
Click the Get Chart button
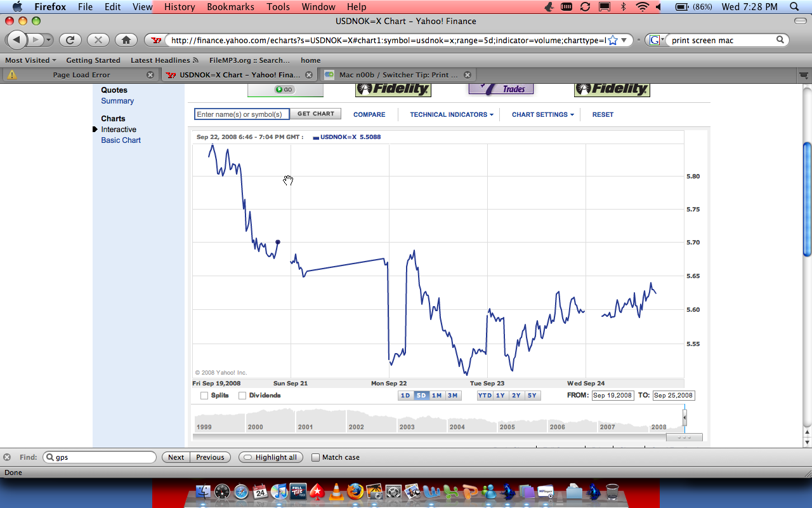pos(316,114)
